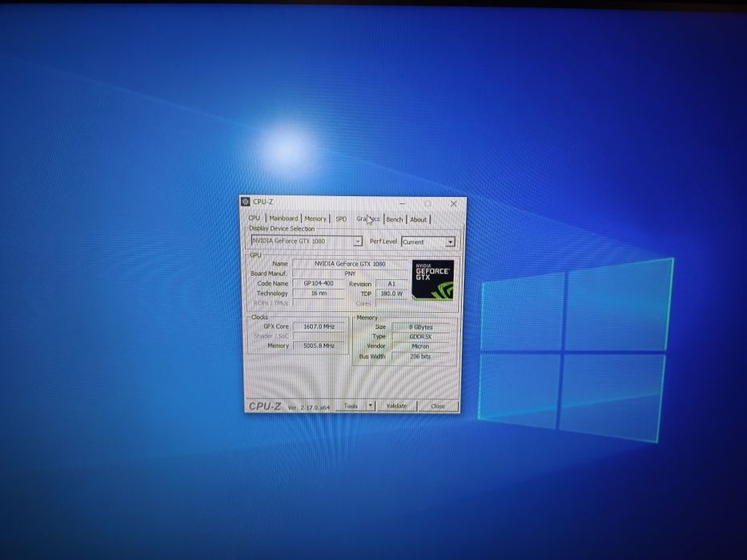This screenshot has height=560, width=747.
Task: Open the Memory tab
Action: coord(315,218)
